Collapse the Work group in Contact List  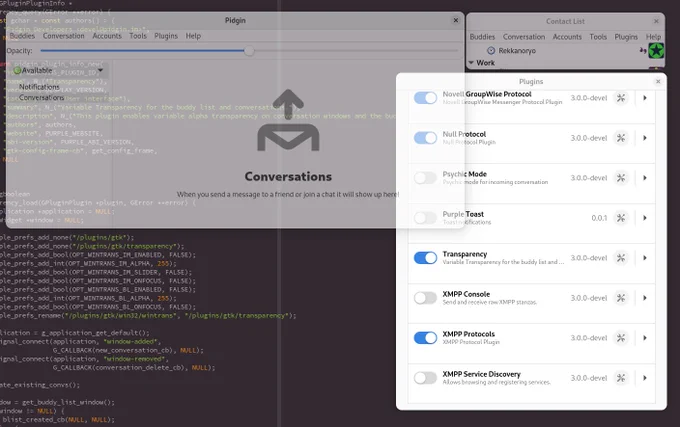coord(471,63)
